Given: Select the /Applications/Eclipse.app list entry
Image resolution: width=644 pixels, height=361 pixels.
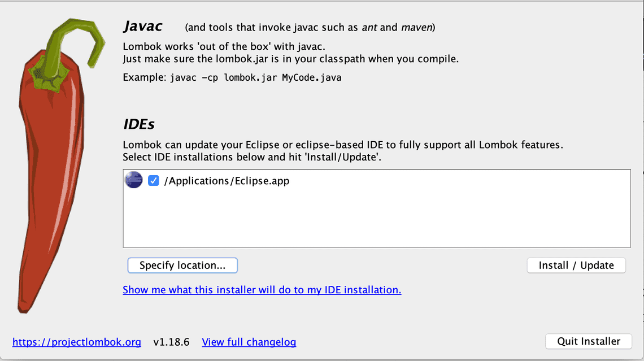Looking at the screenshot, I should [x=226, y=181].
